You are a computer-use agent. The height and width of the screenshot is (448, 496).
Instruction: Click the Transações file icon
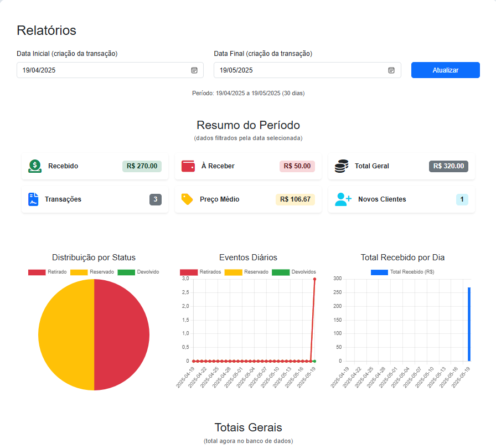click(33, 199)
